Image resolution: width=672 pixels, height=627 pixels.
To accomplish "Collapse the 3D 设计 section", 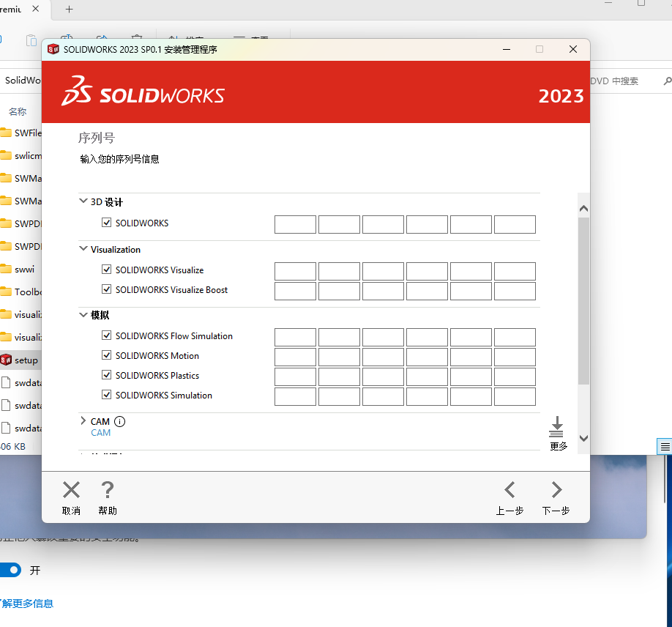I will click(83, 201).
